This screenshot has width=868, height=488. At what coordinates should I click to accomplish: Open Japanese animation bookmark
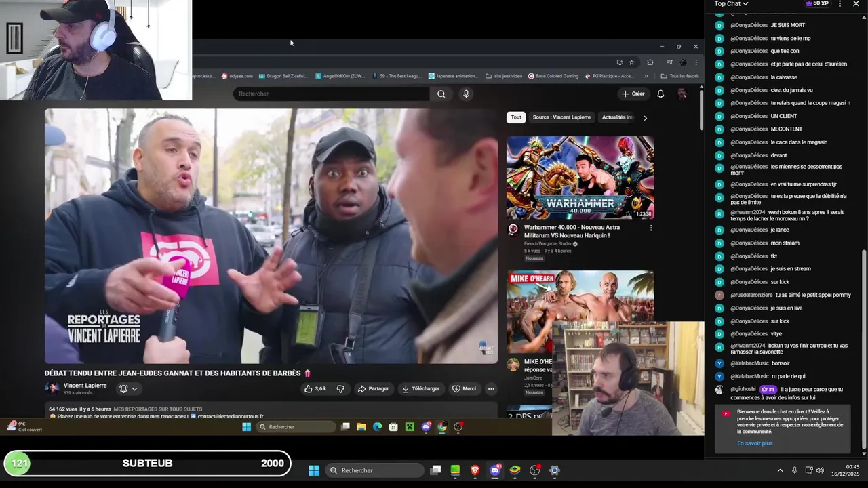[x=453, y=76]
